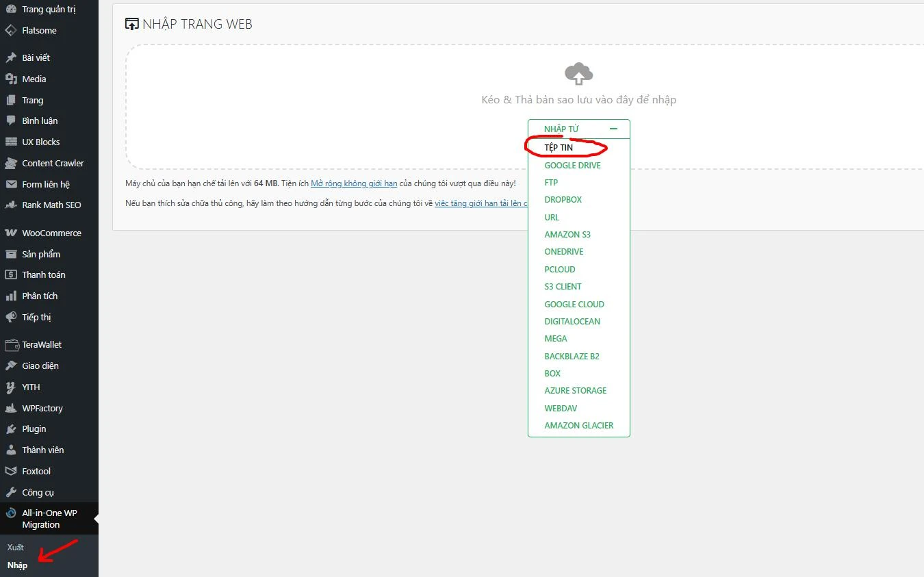Click the YITH icon
Screen dimensions: 924x577
(10, 387)
